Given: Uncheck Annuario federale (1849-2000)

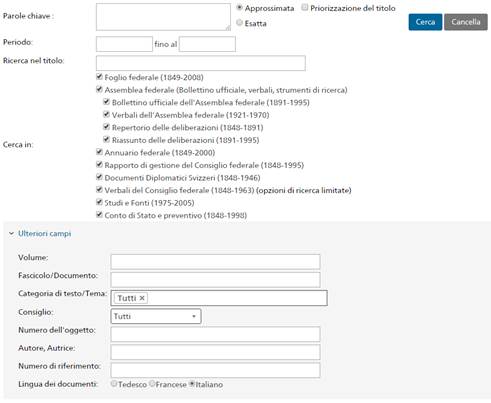Looking at the screenshot, I should point(99,152).
